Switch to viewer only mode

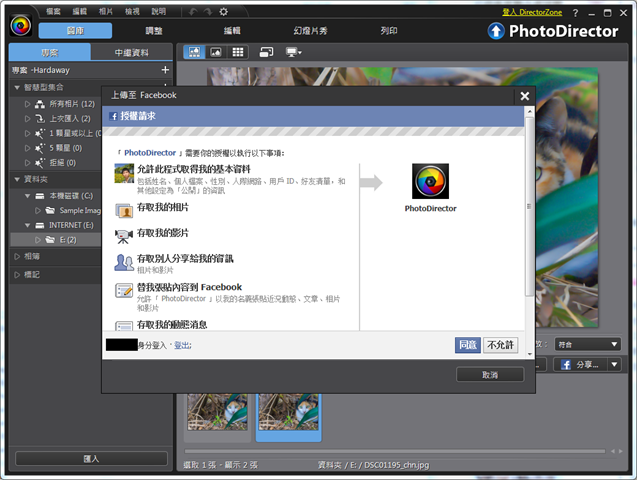pyautogui.click(x=216, y=52)
